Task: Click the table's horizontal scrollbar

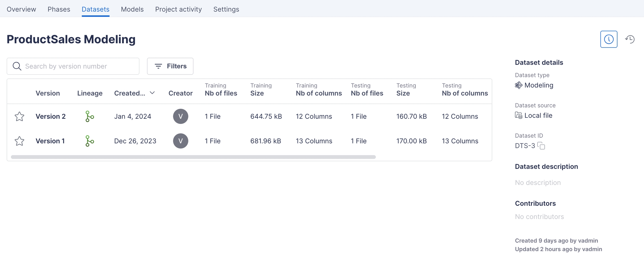Action: click(193, 157)
